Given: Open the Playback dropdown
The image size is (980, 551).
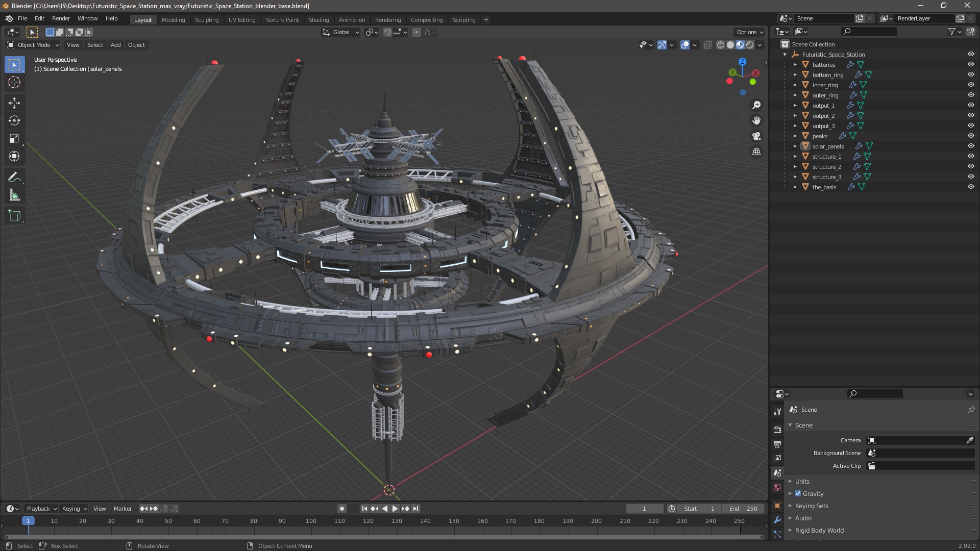Looking at the screenshot, I should pos(41,509).
